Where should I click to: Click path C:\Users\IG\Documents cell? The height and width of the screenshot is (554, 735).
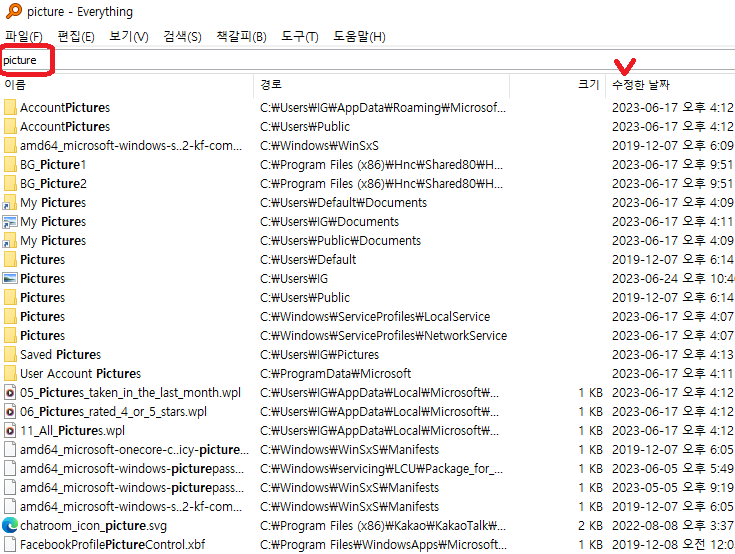[x=330, y=222]
